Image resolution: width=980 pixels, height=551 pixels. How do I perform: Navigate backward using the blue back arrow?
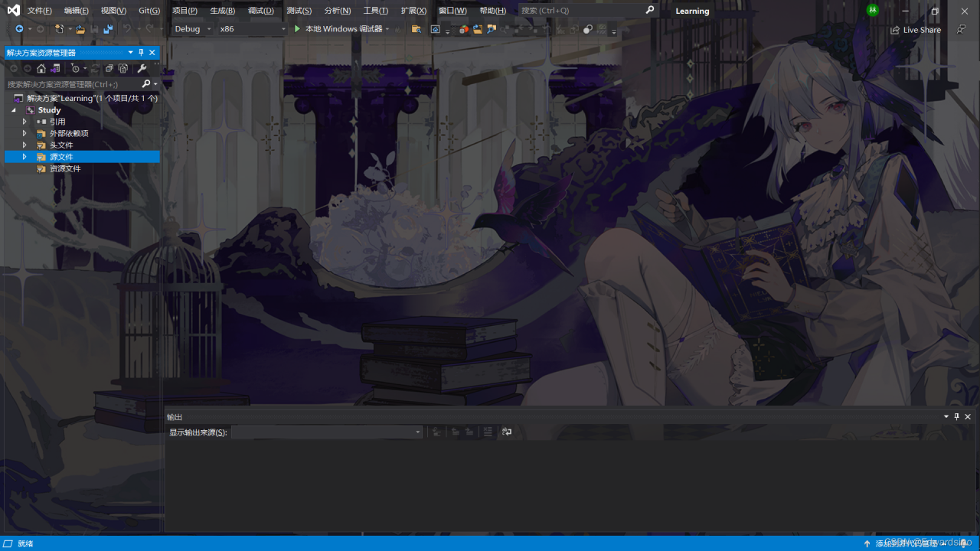tap(19, 29)
